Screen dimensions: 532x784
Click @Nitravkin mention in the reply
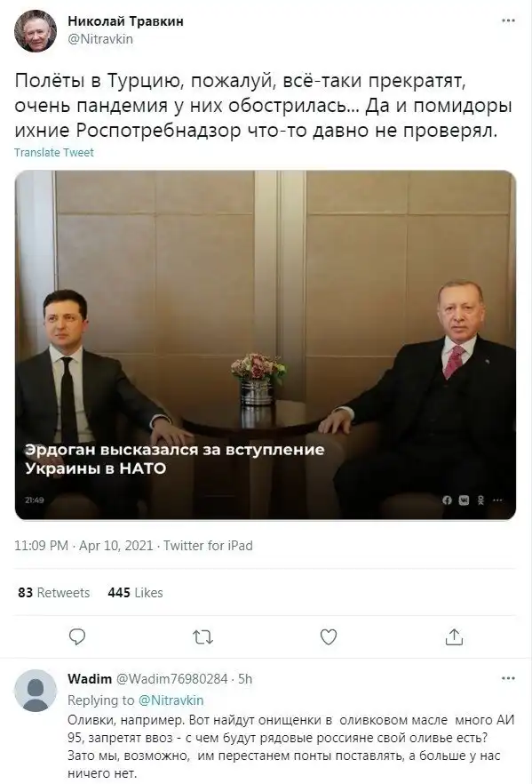pyautogui.click(x=171, y=700)
